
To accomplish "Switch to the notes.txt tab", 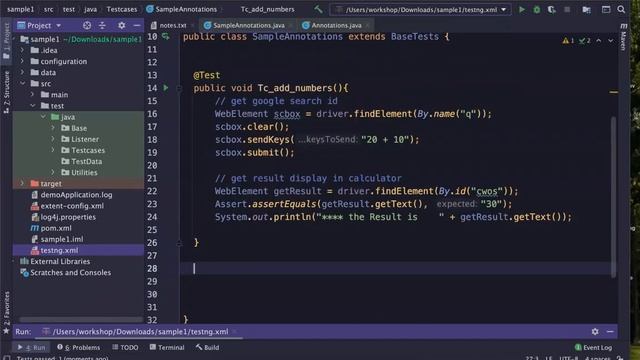I will (173, 25).
